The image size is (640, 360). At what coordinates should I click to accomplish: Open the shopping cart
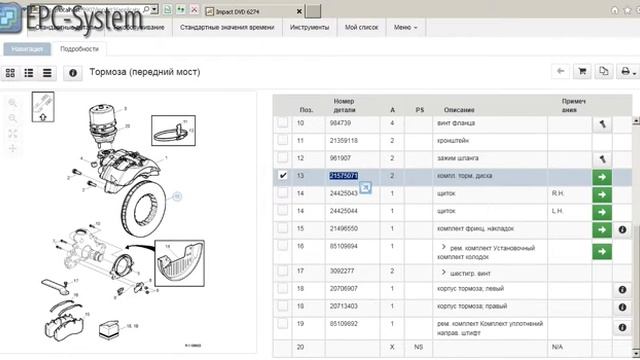click(582, 71)
